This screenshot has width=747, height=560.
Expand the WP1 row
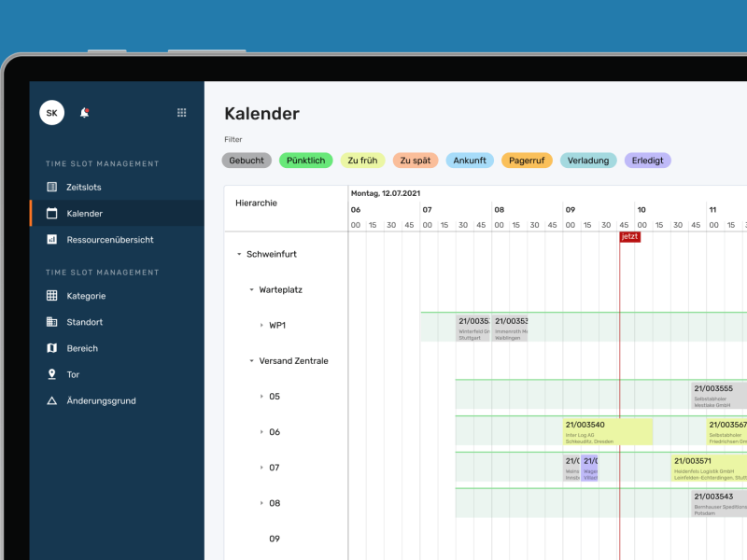[x=261, y=325]
